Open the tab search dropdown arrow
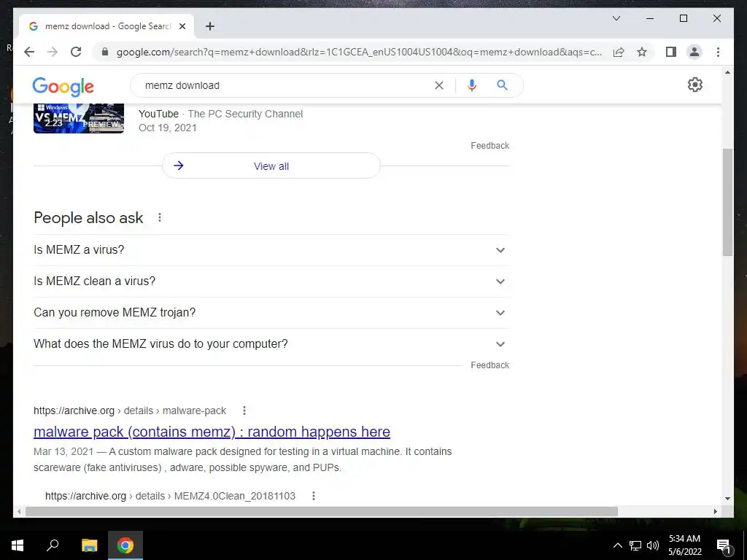 click(616, 18)
